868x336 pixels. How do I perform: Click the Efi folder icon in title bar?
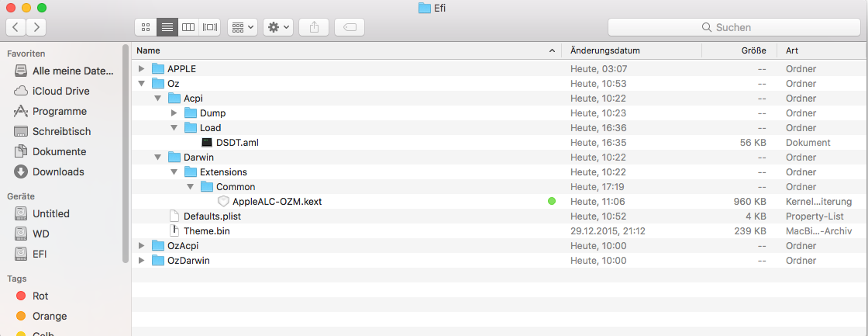coord(425,8)
